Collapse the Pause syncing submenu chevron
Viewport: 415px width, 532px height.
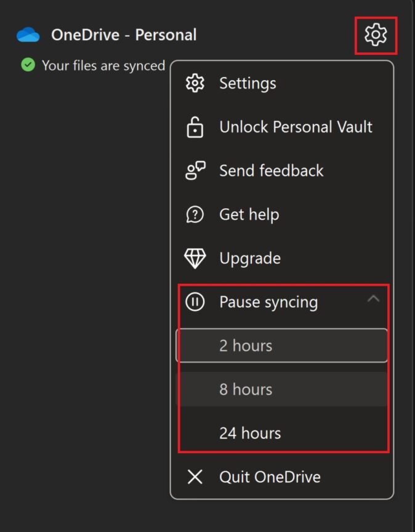pos(374,297)
